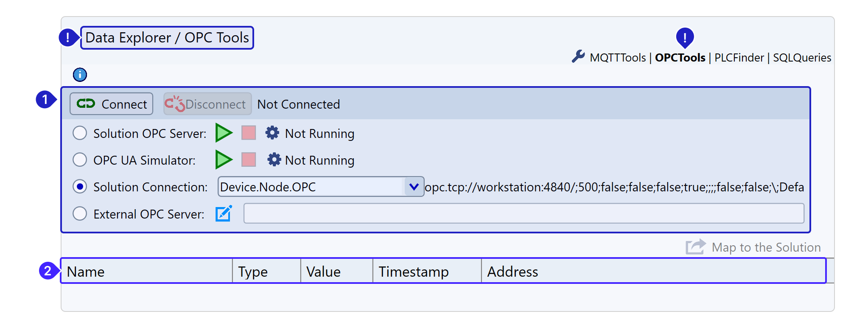This screenshot has height=328, width=868.
Task: Click the External OPC Server edit icon
Action: [224, 213]
